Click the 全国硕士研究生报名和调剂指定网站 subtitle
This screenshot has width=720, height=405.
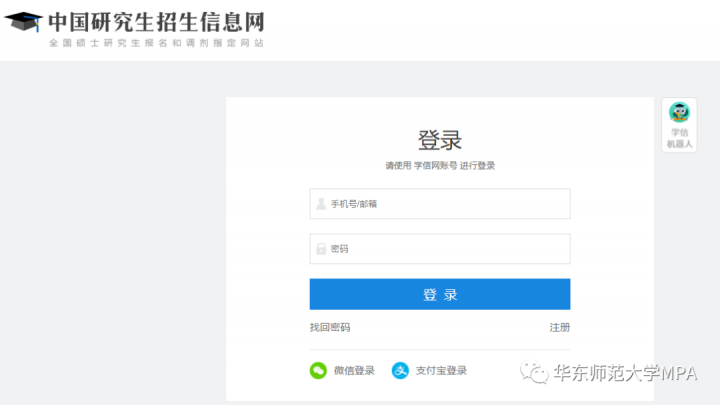(157, 43)
